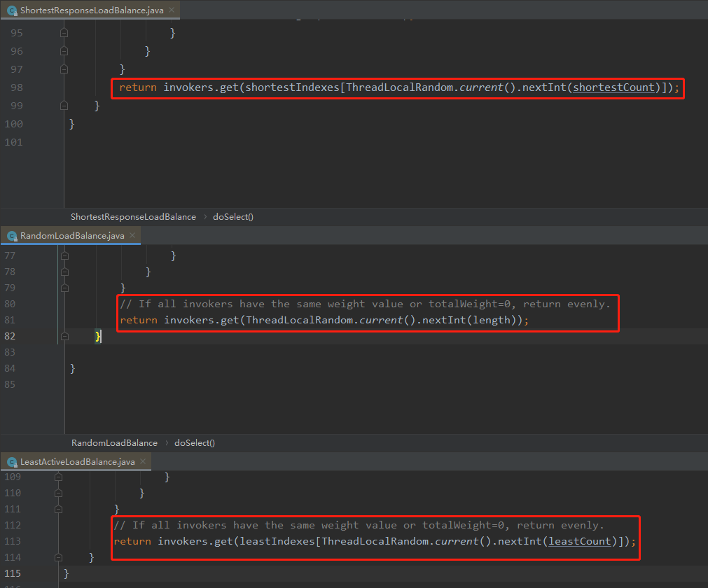Click doSelect() in RandomLoadBalance breadcrumb
The width and height of the screenshot is (708, 588).
coord(195,442)
